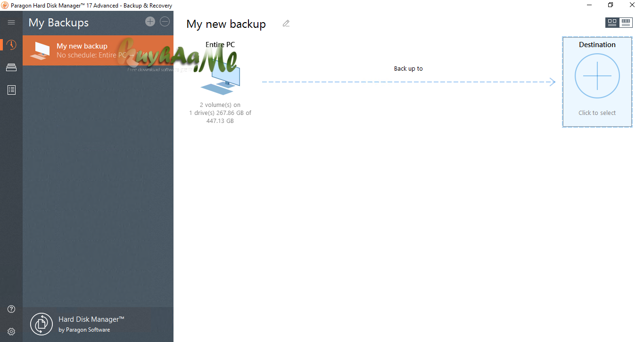Switch to tile view layout

click(x=612, y=22)
